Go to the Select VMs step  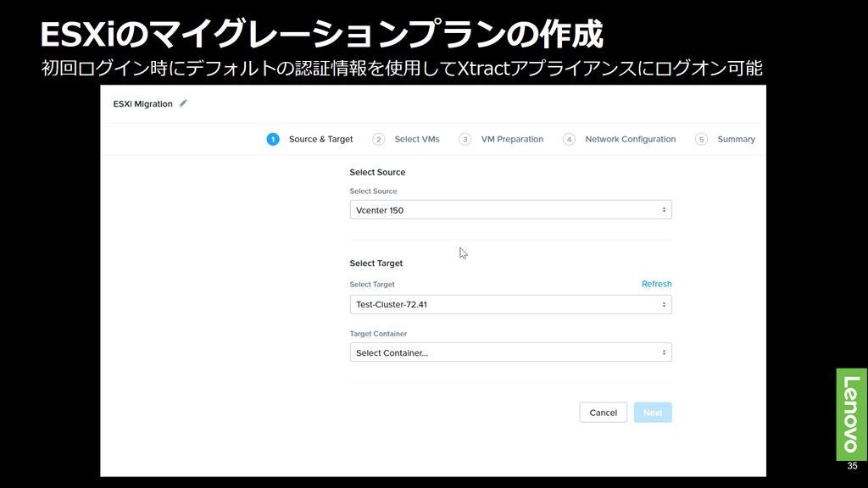click(x=417, y=140)
